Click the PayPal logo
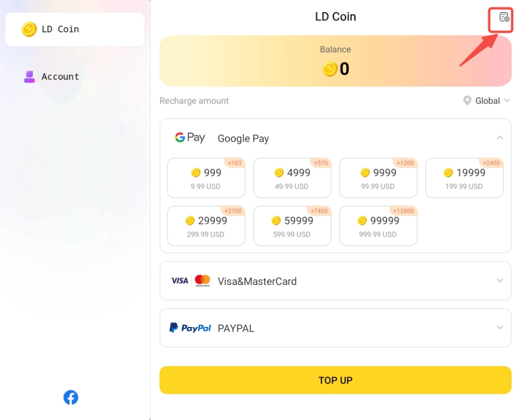Screen dimensions: 520x420 (190, 328)
